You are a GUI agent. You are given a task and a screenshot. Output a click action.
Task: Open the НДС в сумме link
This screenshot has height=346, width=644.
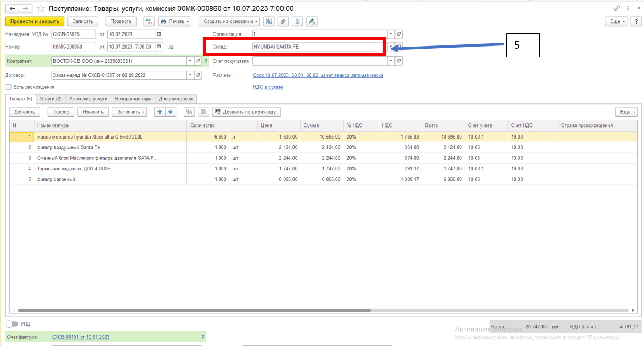coord(268,87)
